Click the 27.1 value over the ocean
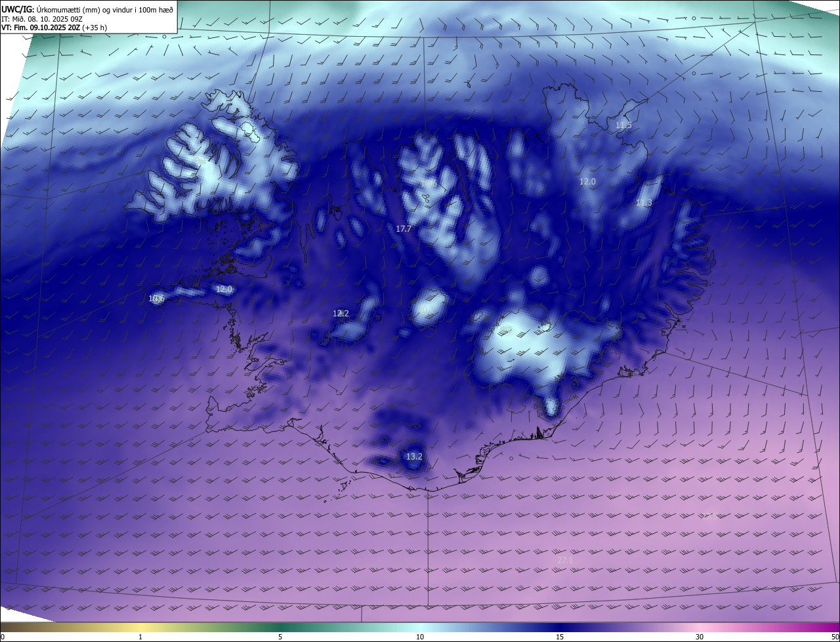This screenshot has width=840, height=642. point(564,561)
